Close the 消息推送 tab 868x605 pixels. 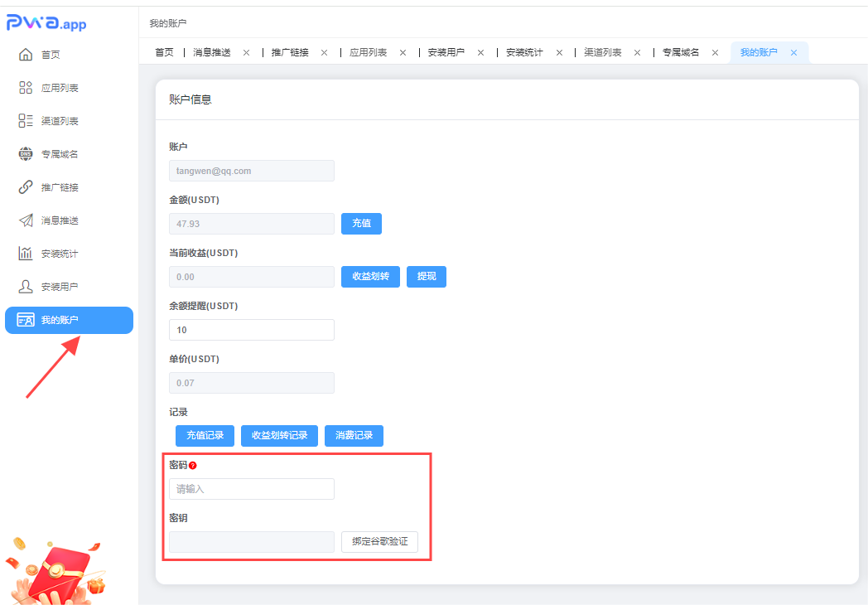click(246, 52)
